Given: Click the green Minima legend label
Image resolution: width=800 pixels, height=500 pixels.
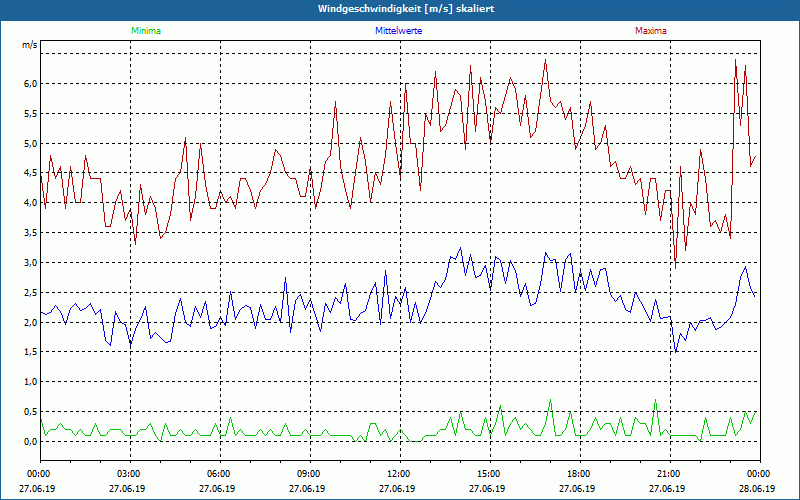Looking at the screenshot, I should click(146, 31).
